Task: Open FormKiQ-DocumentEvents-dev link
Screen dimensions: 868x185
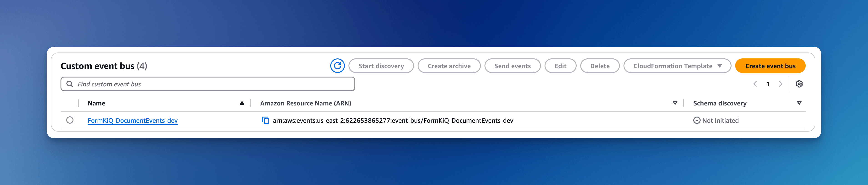Action: (132, 120)
